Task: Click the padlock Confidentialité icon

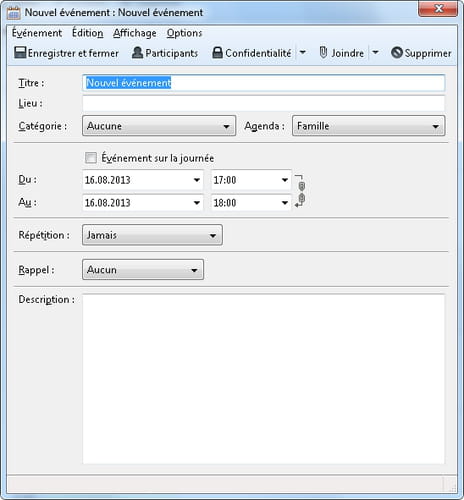Action: [217, 52]
